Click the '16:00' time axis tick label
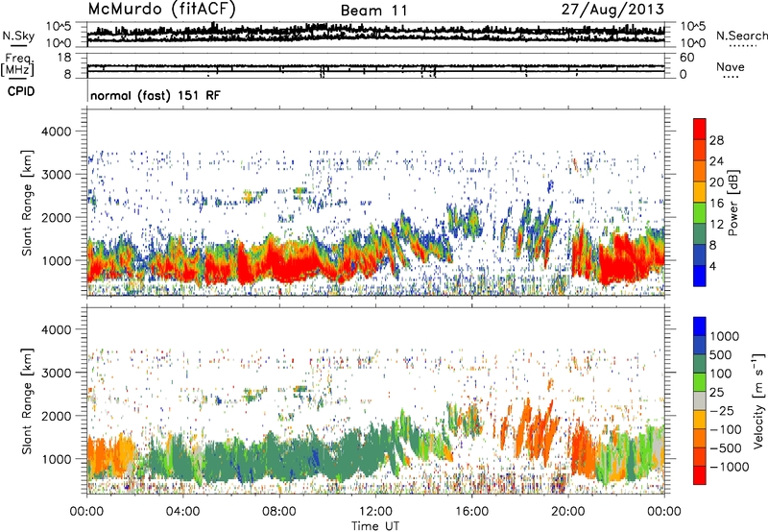768x532 pixels. click(x=471, y=512)
